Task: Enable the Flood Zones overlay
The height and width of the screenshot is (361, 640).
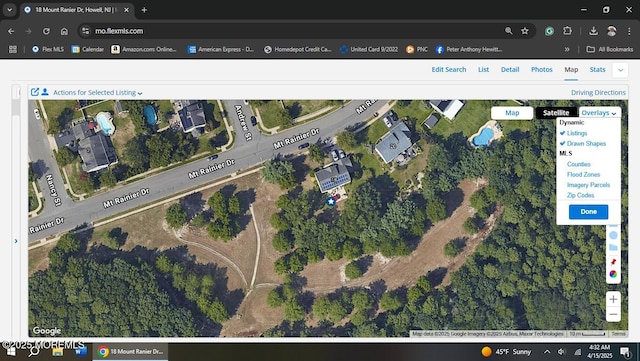Action: 583,174
